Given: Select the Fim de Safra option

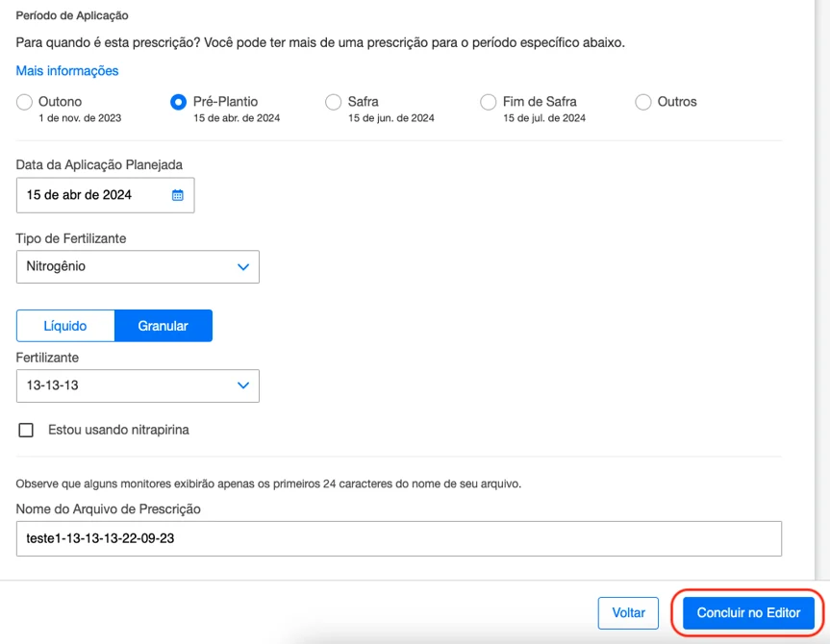Looking at the screenshot, I should pyautogui.click(x=488, y=102).
